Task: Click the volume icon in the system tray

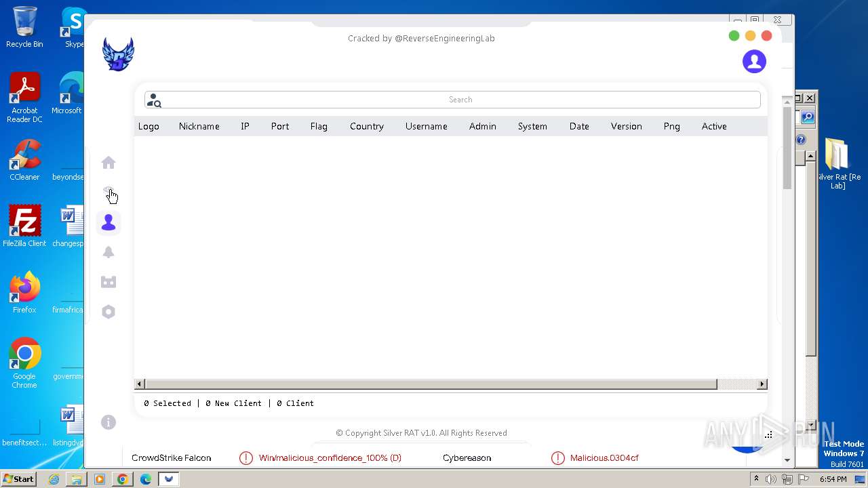Action: coord(771,479)
